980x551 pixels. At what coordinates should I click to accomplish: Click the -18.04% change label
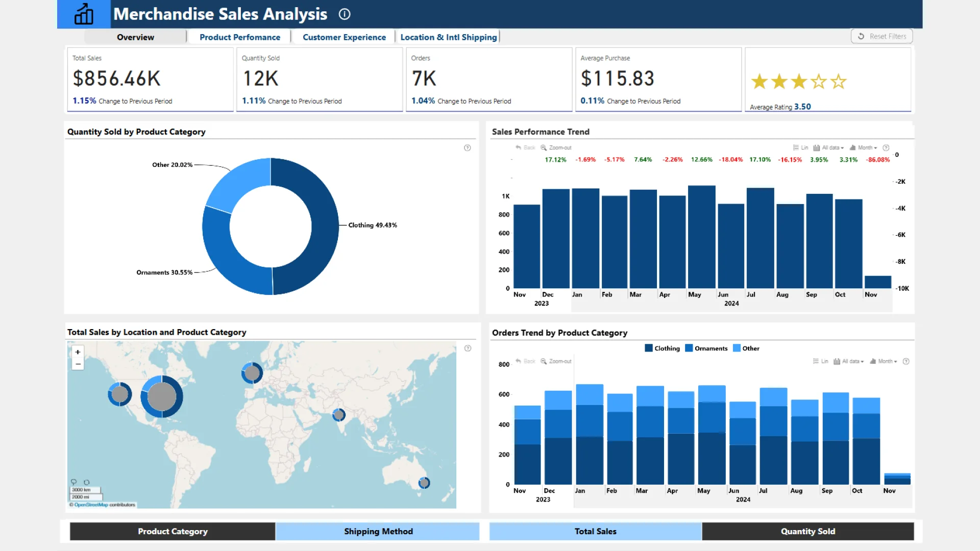pyautogui.click(x=731, y=160)
